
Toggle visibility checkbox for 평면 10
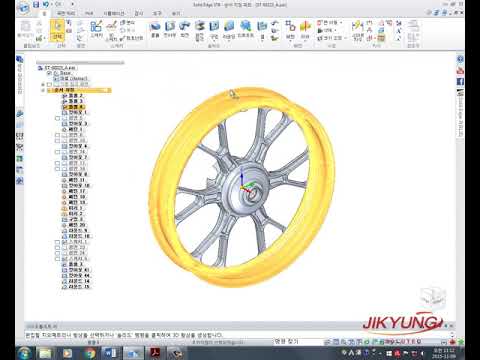click(57, 141)
